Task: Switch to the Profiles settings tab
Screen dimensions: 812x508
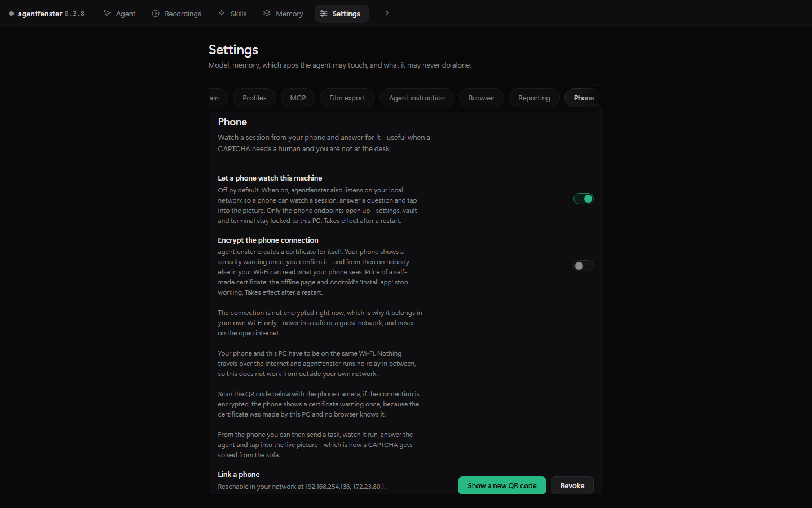Action: [x=254, y=98]
